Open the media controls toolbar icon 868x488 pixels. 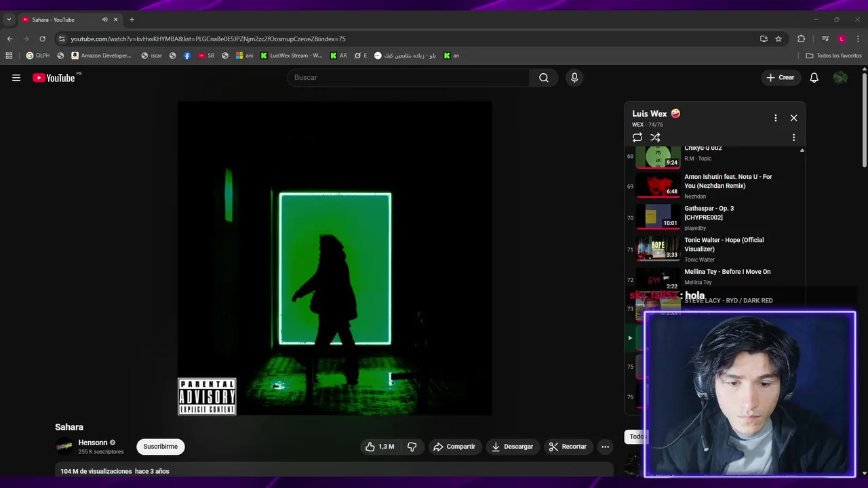pos(825,39)
